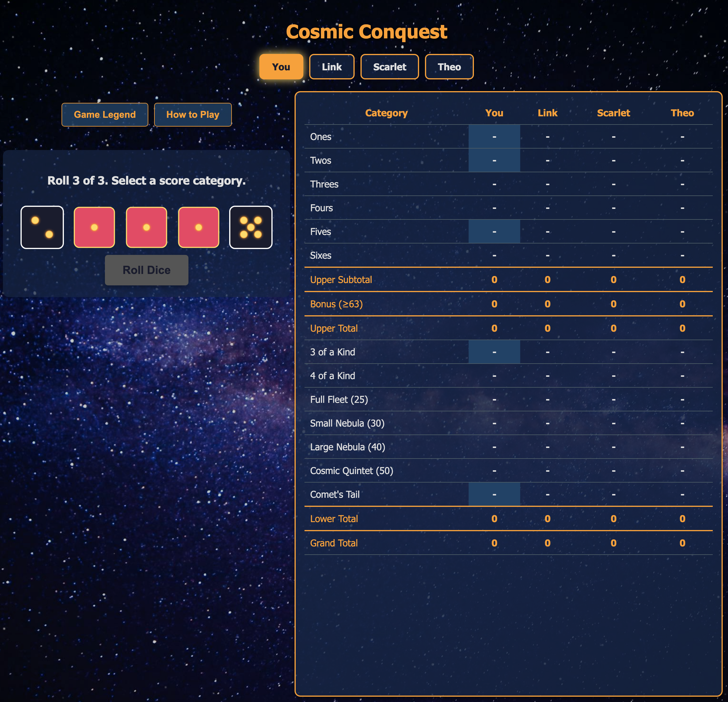Release the third held red die
The width and height of the screenshot is (728, 702).
click(x=198, y=227)
